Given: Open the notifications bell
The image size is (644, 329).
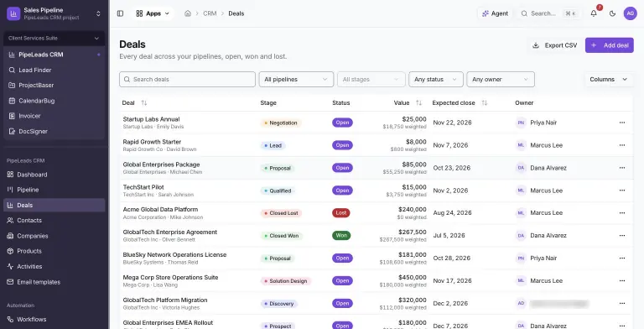Looking at the screenshot, I should pyautogui.click(x=594, y=13).
